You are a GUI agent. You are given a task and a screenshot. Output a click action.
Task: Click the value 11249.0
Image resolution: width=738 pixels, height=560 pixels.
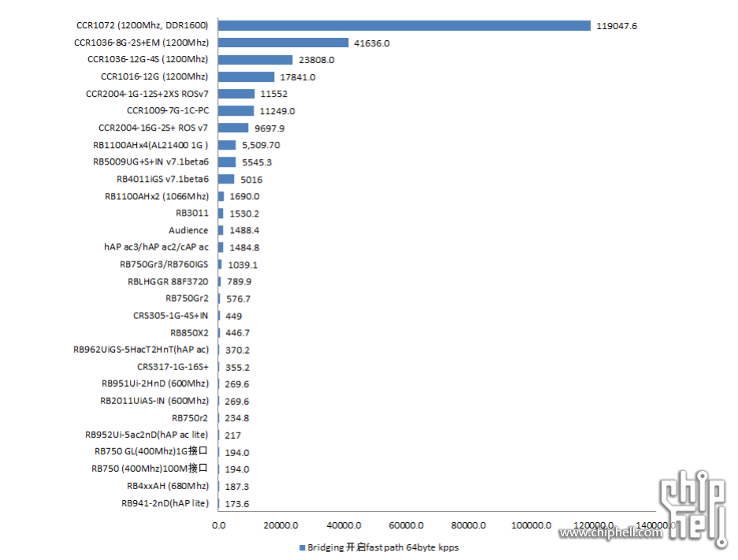277,111
